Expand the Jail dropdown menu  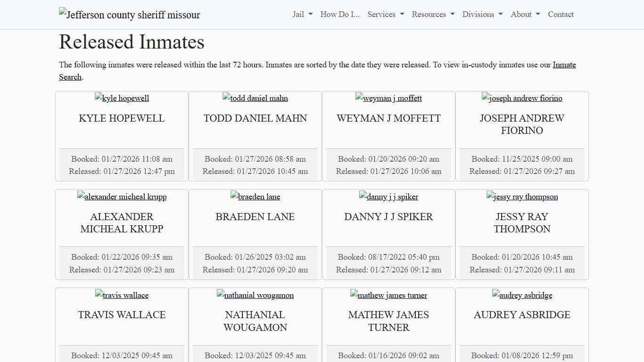[x=302, y=14]
